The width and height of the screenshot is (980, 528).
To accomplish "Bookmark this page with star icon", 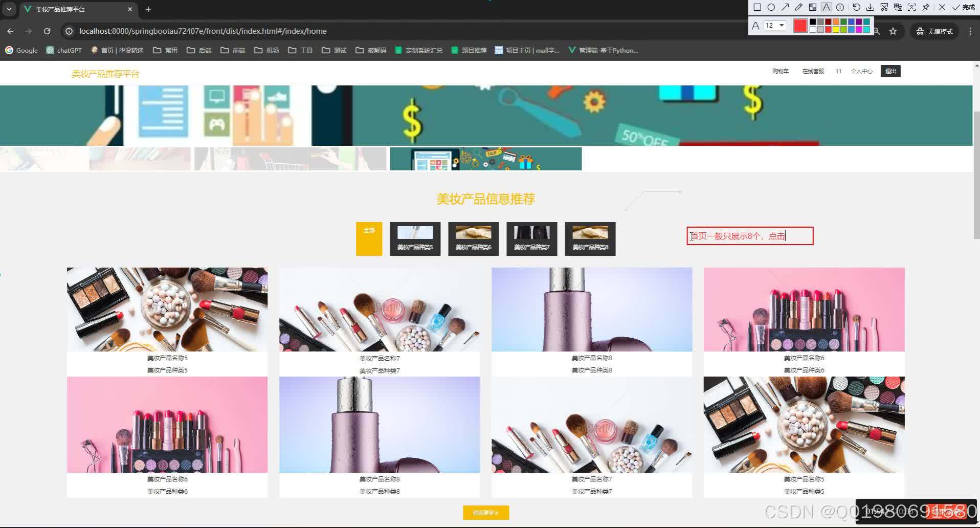I will [893, 31].
